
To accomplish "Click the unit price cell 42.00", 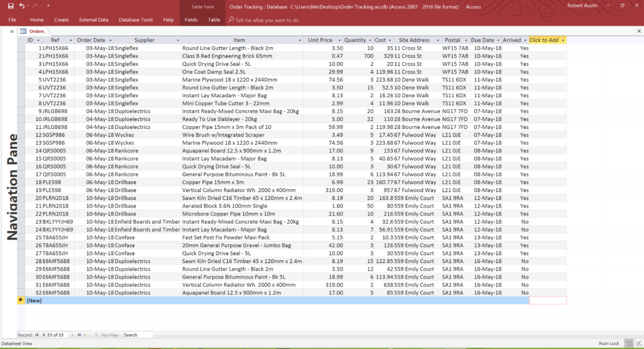I will pyautogui.click(x=324, y=245).
